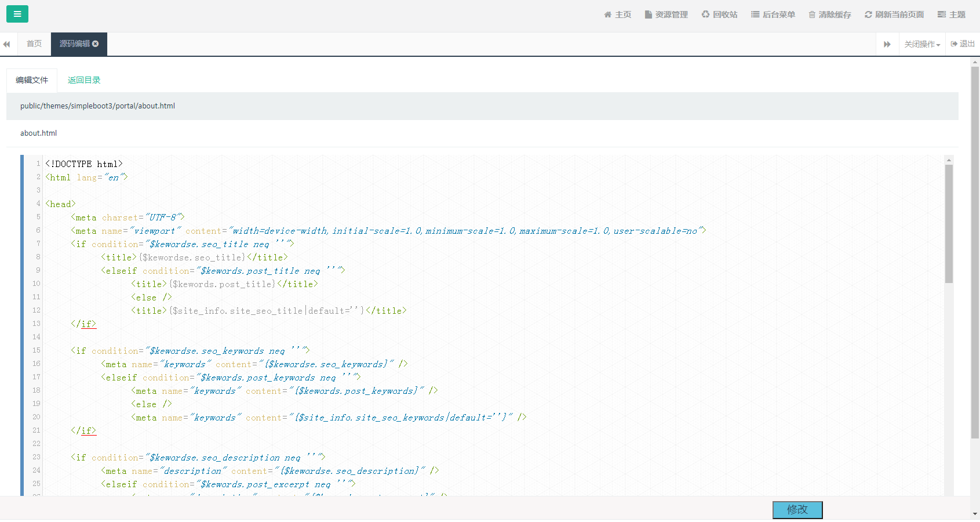Image resolution: width=980 pixels, height=522 pixels.
Task: Toggle the green hamburger sidebar menu button
Action: click(x=17, y=14)
